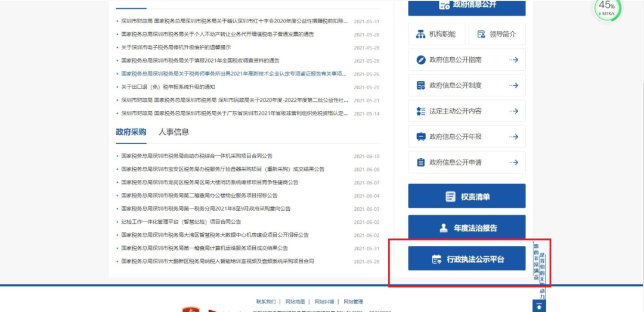This screenshot has width=644, height=312.
Task: Open notice on 2021年省级非营利组织免税资格认定
Action: (234, 113)
